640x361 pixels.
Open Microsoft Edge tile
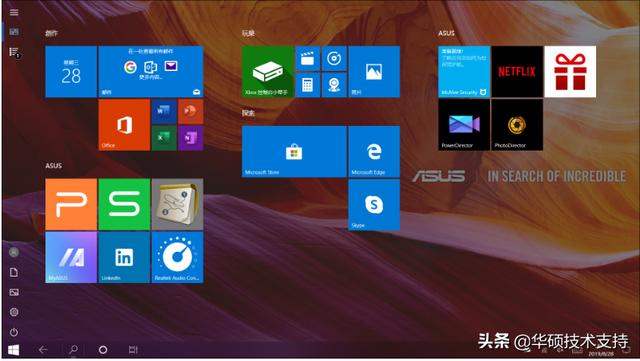pos(374,152)
